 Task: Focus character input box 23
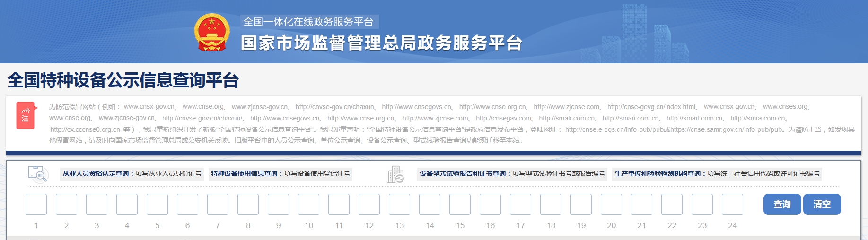coord(702,204)
